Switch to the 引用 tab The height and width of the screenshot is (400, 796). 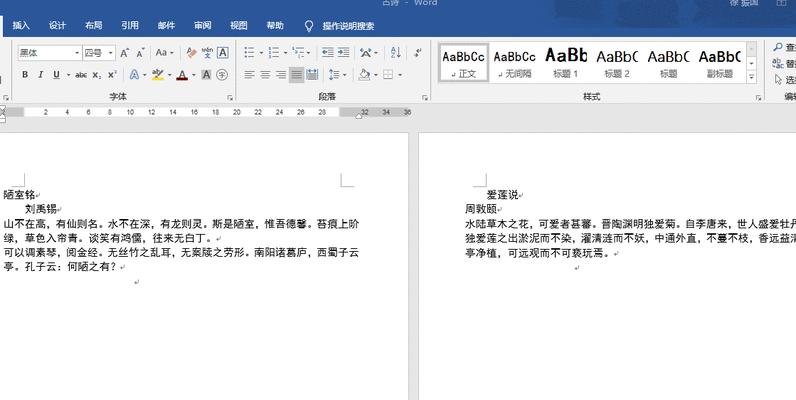pyautogui.click(x=130, y=26)
